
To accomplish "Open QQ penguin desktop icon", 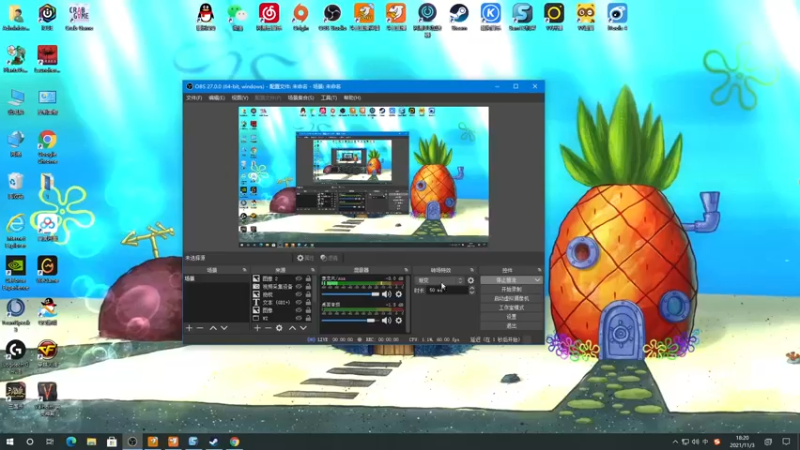I will point(206,17).
